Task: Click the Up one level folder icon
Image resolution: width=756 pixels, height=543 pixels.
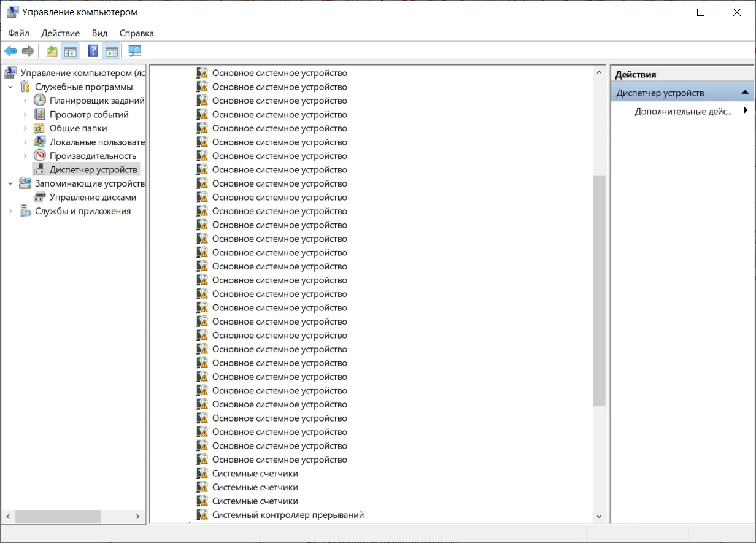Action: (x=52, y=51)
